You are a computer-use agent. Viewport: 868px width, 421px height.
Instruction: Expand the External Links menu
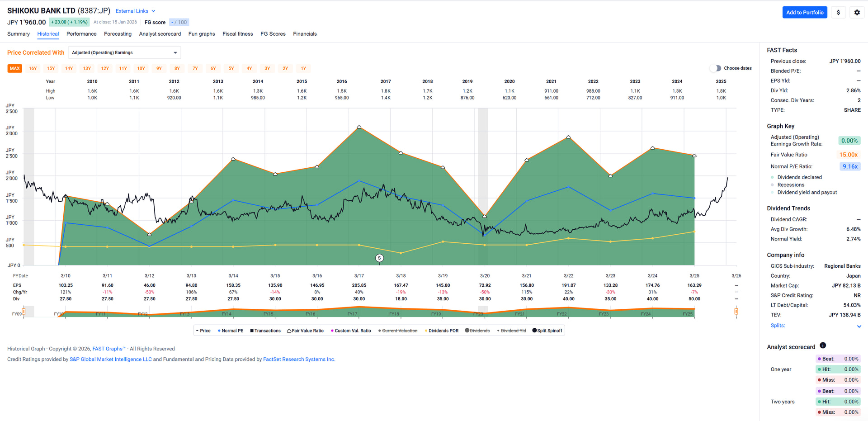[135, 11]
